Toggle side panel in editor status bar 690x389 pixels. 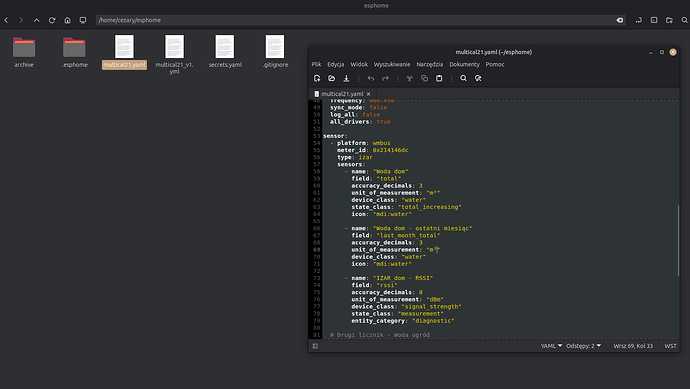316,346
